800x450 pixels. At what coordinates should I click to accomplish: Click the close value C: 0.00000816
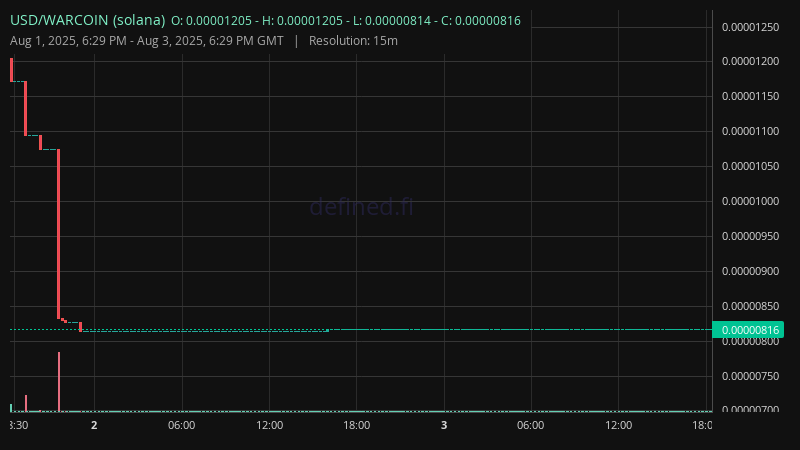(x=481, y=21)
